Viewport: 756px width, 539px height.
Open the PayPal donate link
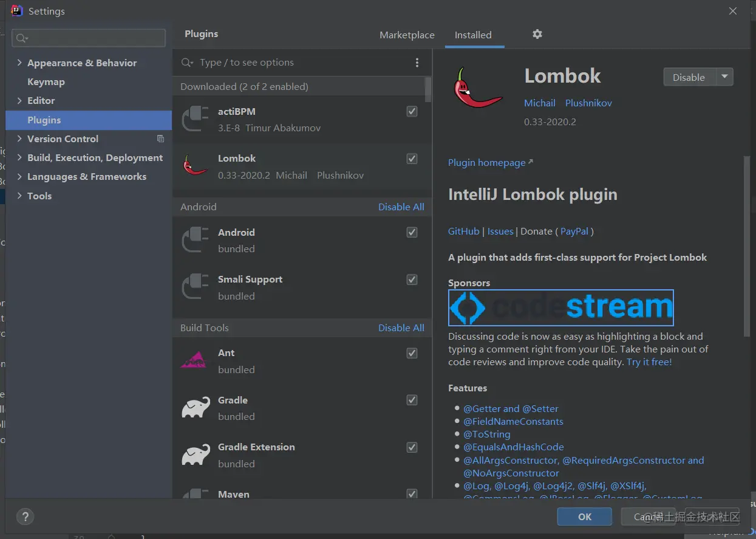[574, 231]
